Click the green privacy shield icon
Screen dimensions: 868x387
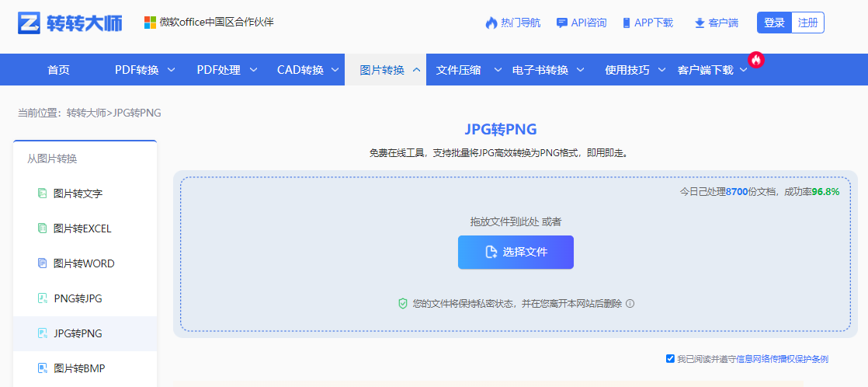coord(403,303)
